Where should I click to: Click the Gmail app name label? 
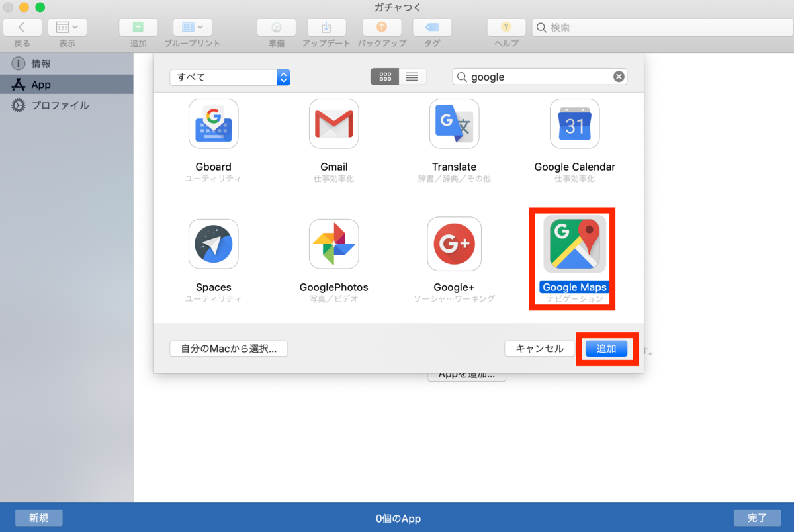tap(334, 167)
